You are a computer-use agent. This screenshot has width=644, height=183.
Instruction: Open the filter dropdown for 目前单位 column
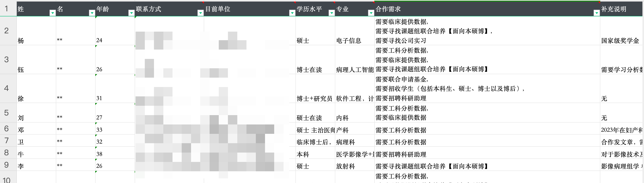coord(292,13)
